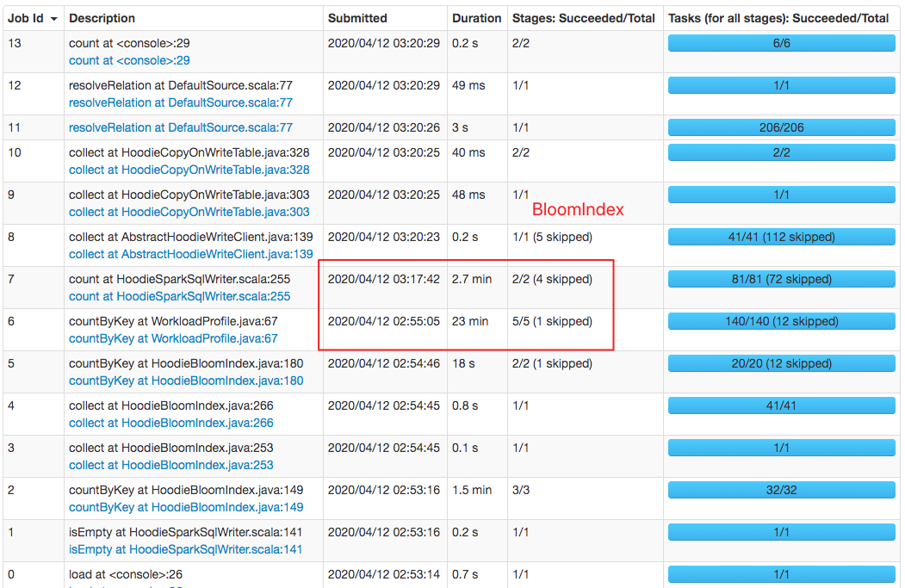Open link collect at HoodieCopyOnWriteTable.java:303

tap(189, 212)
